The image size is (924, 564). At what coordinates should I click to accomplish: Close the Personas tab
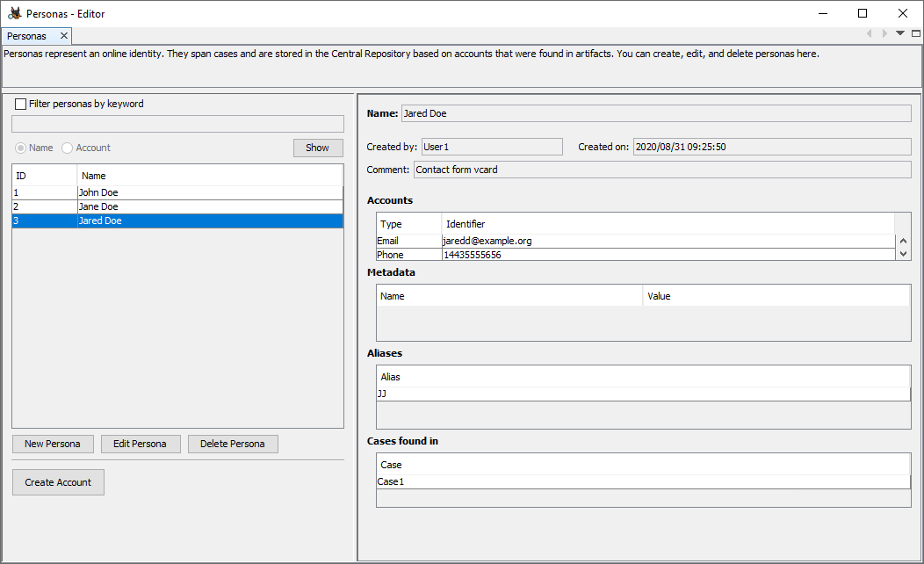64,36
